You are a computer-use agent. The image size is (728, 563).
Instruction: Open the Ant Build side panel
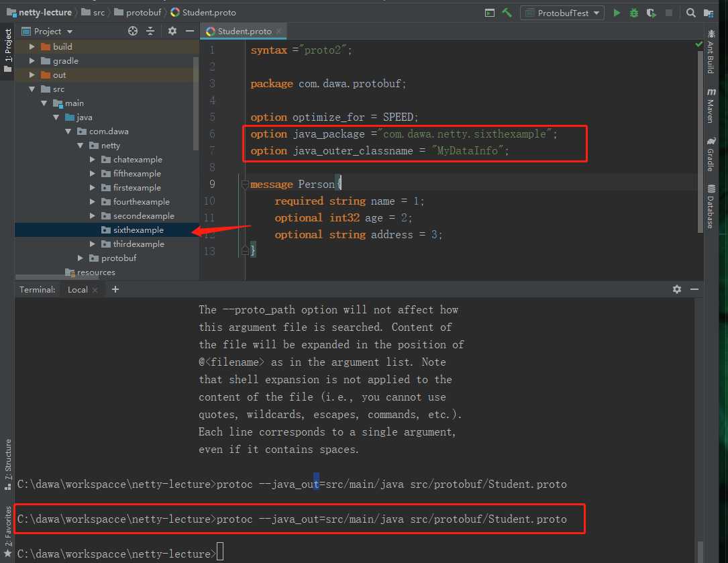click(711, 51)
